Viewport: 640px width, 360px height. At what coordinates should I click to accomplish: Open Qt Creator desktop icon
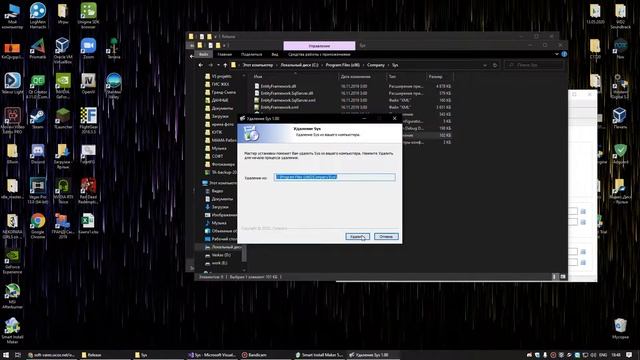click(x=38, y=86)
